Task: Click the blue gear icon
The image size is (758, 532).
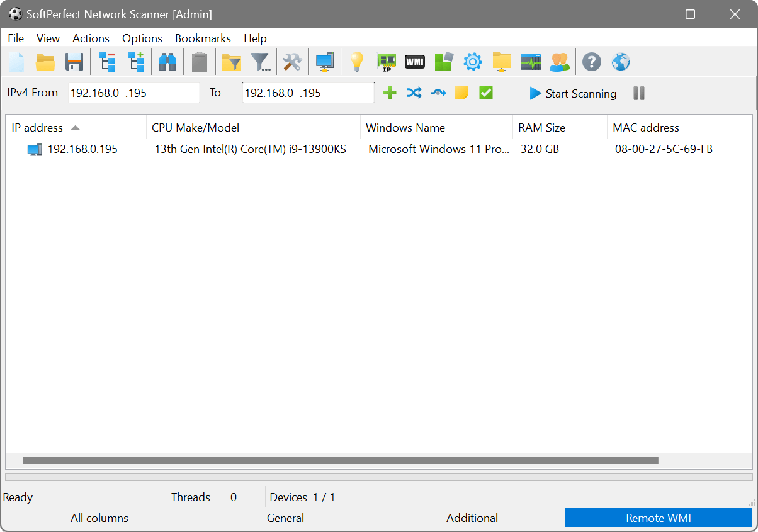Action: [473, 62]
